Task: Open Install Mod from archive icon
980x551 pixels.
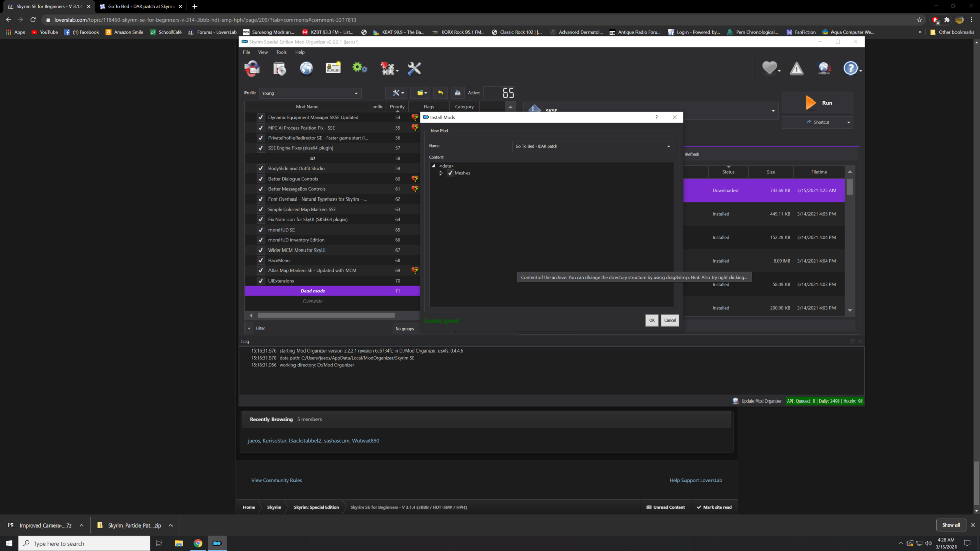Action: coord(279,68)
